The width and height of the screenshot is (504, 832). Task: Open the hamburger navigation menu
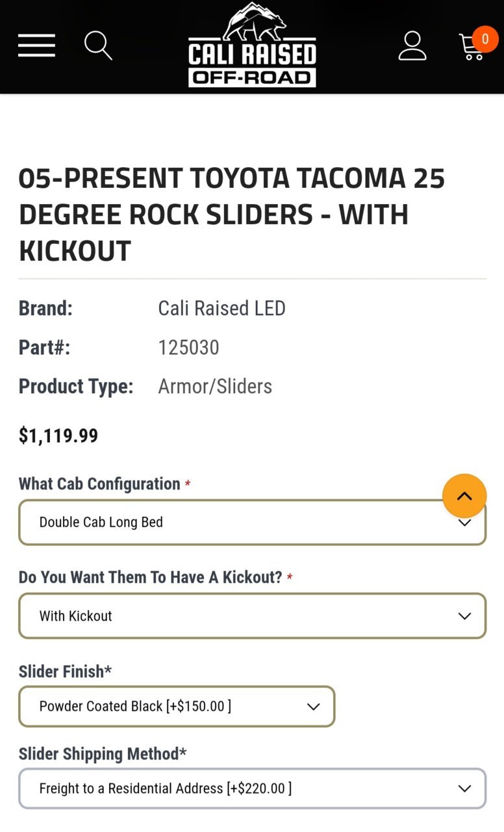(36, 45)
